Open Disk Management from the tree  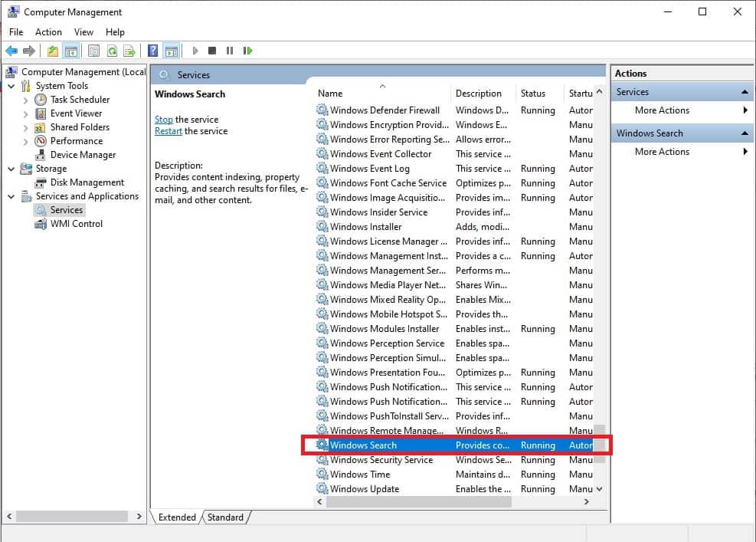tap(87, 182)
